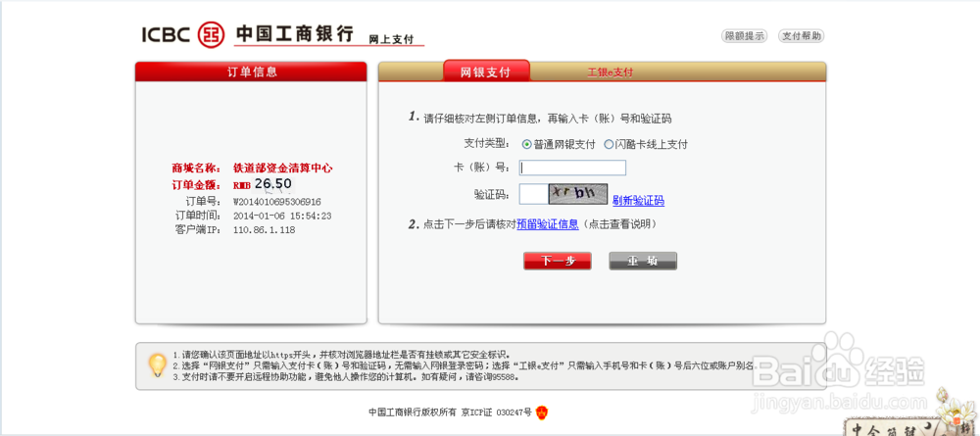Image resolution: width=980 pixels, height=436 pixels.
Task: Click the 重填 reset button
Action: 643,261
